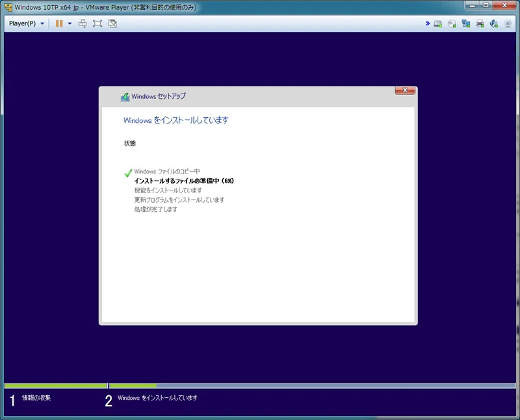Screen dimensions: 520x420
Task: Click 'Windows ファイルのコピー中' status line
Action: (x=167, y=172)
